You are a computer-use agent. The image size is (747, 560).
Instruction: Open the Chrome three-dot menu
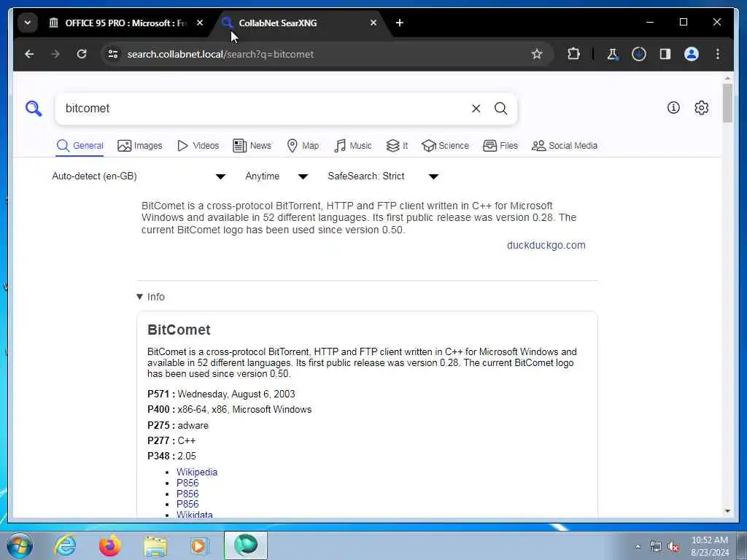pyautogui.click(x=718, y=54)
